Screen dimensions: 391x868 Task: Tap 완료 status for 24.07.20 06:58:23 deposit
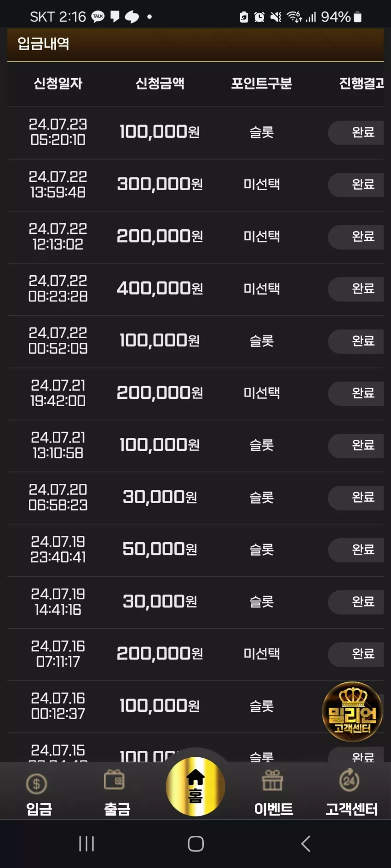tap(356, 497)
